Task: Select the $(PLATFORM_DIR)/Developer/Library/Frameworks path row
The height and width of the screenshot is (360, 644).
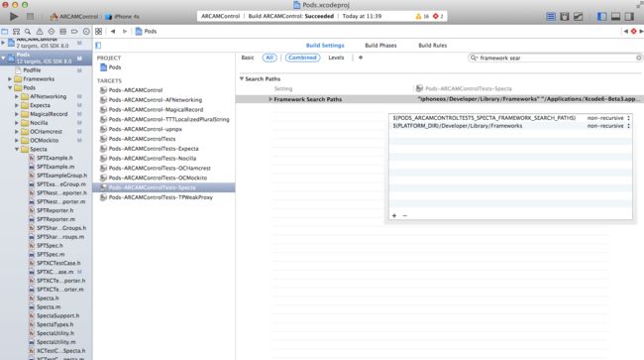Action: tap(510, 126)
